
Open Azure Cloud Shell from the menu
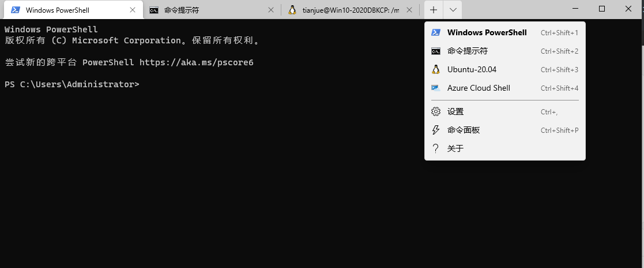505,88
